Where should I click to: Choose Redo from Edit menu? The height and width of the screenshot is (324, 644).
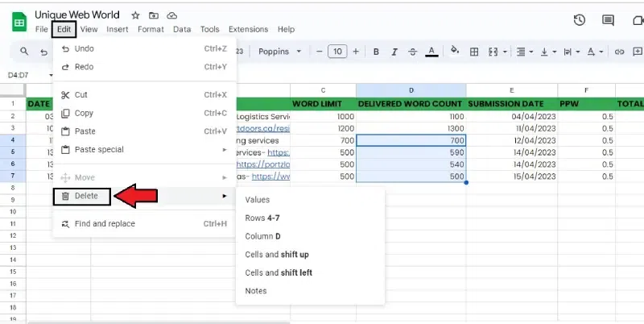pyautogui.click(x=145, y=67)
